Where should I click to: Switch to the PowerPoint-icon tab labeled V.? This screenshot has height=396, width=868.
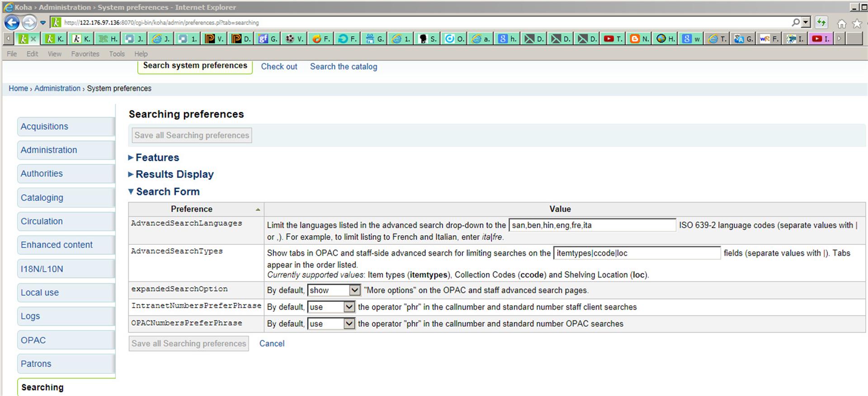tap(214, 39)
